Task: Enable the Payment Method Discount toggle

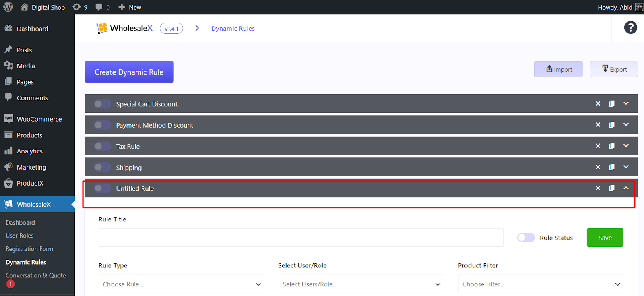Action: 103,125
